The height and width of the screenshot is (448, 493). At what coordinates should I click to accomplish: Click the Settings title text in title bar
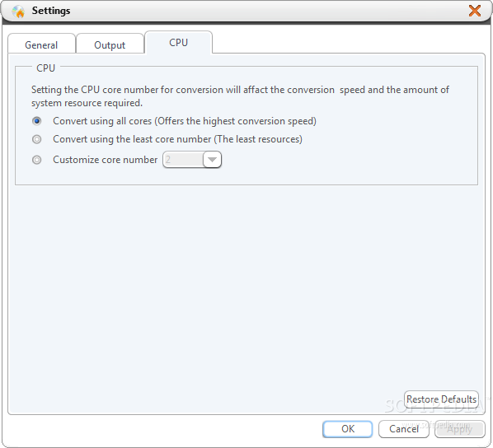point(51,11)
